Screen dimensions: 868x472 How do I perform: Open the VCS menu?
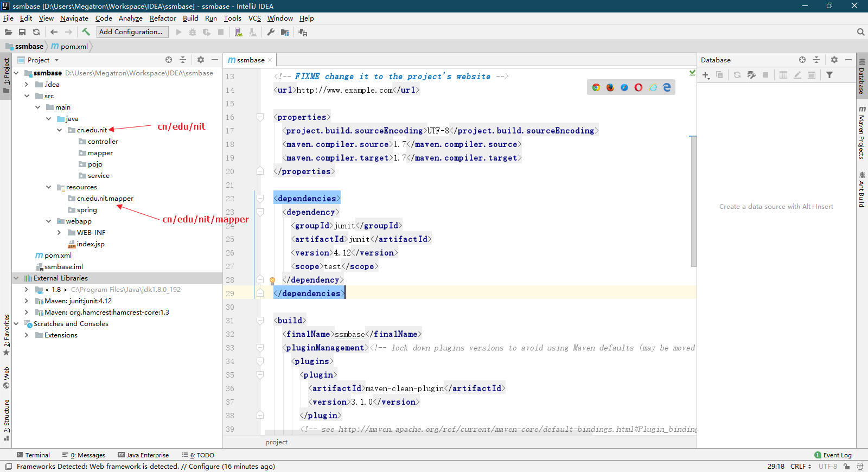[254, 18]
